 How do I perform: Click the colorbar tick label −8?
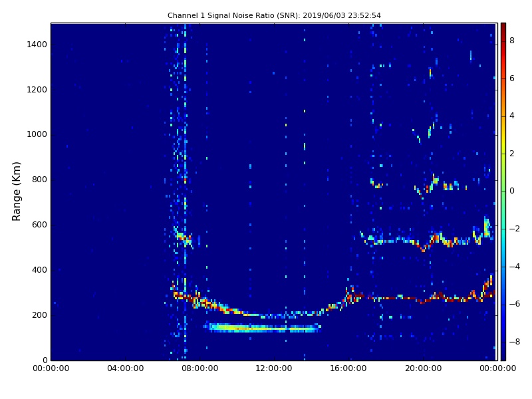[x=515, y=342]
